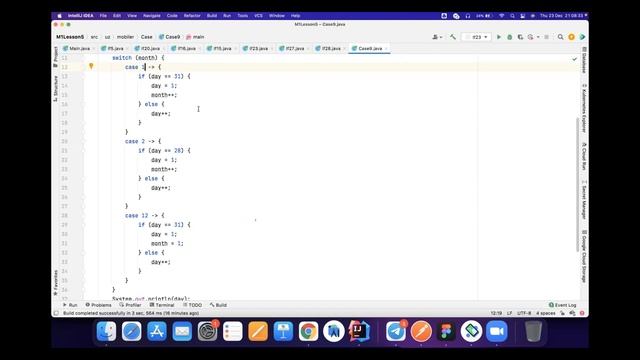
Task: Open the Event Log
Action: tap(562, 305)
